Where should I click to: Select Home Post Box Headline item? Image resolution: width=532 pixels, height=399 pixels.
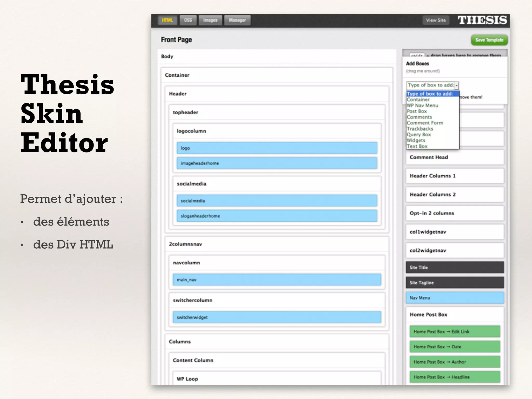455,377
